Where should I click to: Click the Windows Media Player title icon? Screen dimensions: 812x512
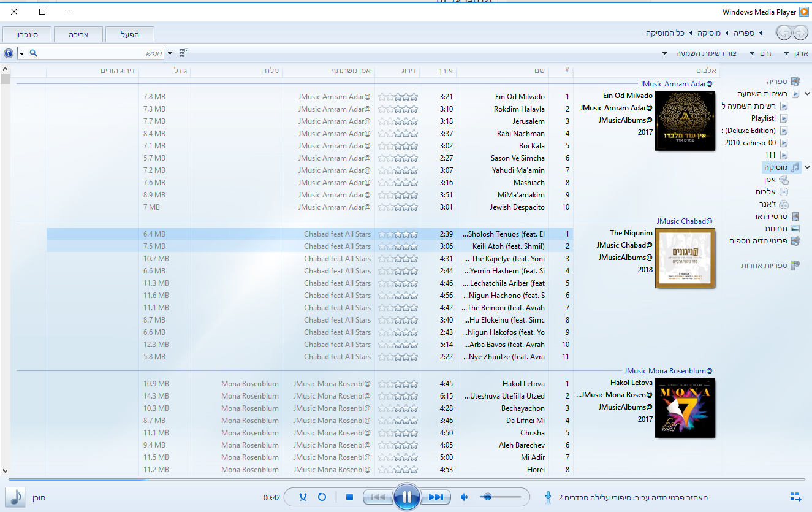click(x=803, y=12)
